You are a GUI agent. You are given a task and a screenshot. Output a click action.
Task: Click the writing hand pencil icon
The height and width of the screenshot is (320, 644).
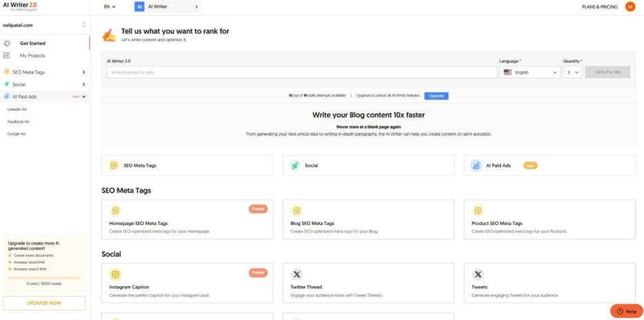tap(109, 35)
